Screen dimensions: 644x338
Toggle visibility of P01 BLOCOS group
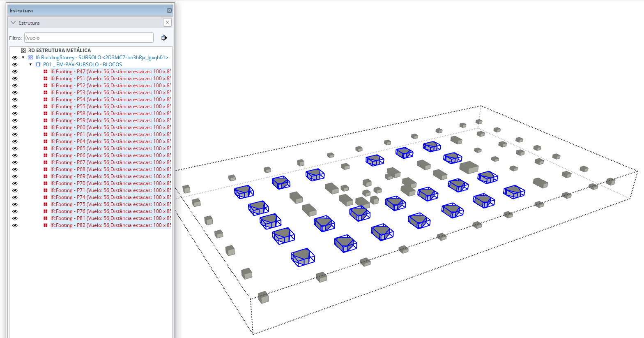[x=15, y=65]
